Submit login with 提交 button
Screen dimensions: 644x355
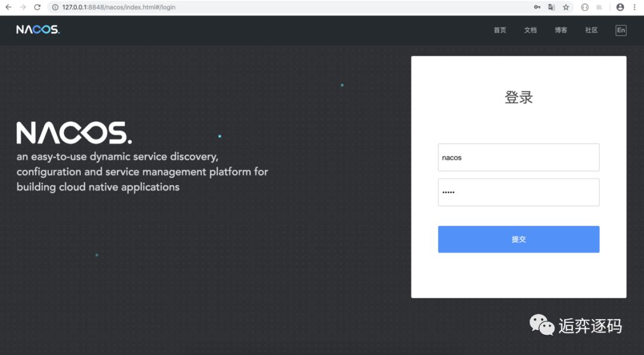[519, 239]
